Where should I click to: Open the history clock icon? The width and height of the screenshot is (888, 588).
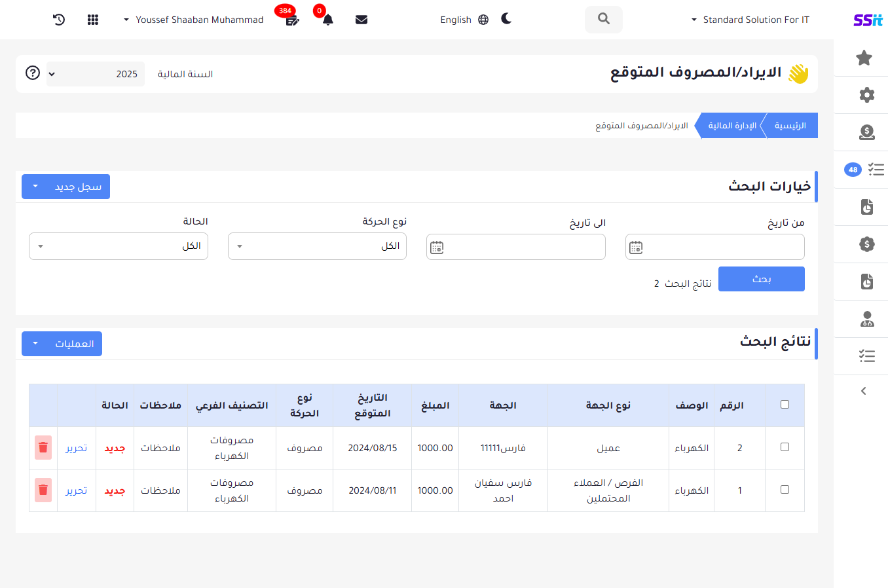[59, 20]
